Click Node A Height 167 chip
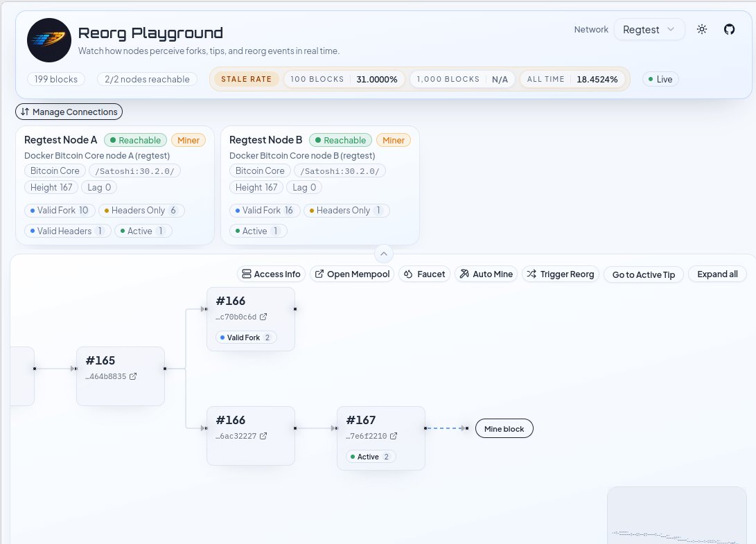Screen dimensions: 756x544 coord(51,187)
